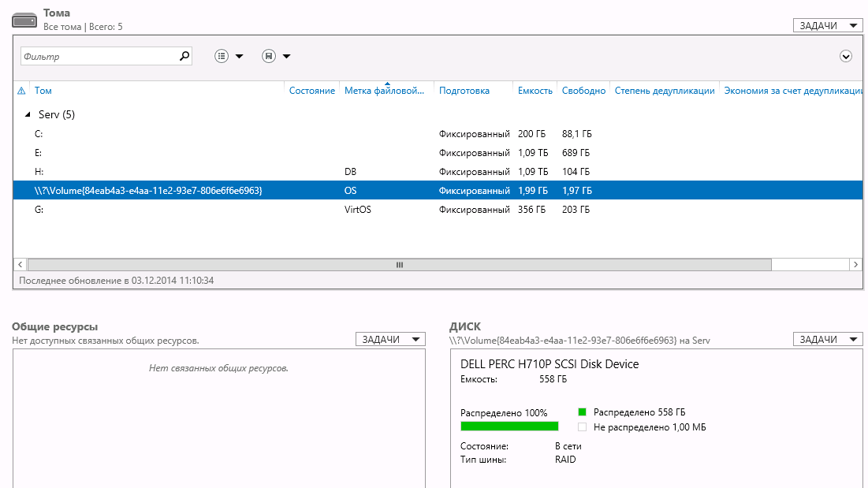Open ЗАДАЧИ dropdown for Общие ресурсы

point(390,339)
